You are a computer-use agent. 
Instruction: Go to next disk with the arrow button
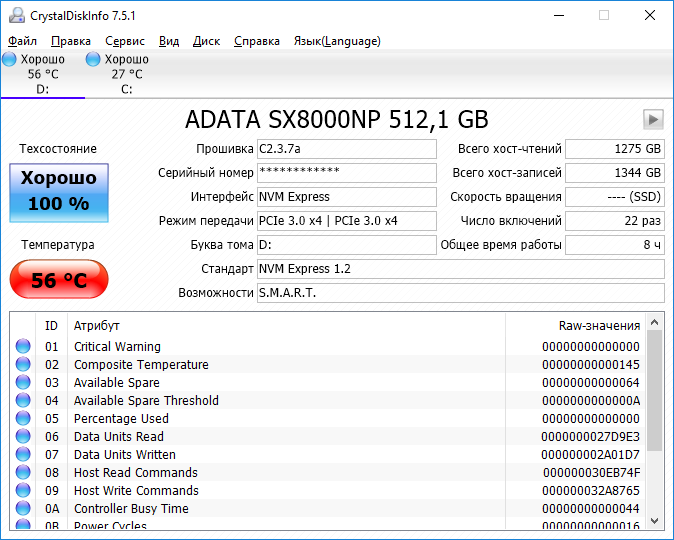pyautogui.click(x=653, y=119)
